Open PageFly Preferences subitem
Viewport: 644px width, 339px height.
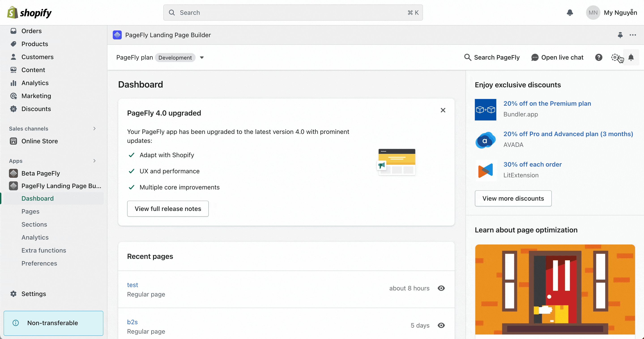click(x=39, y=264)
